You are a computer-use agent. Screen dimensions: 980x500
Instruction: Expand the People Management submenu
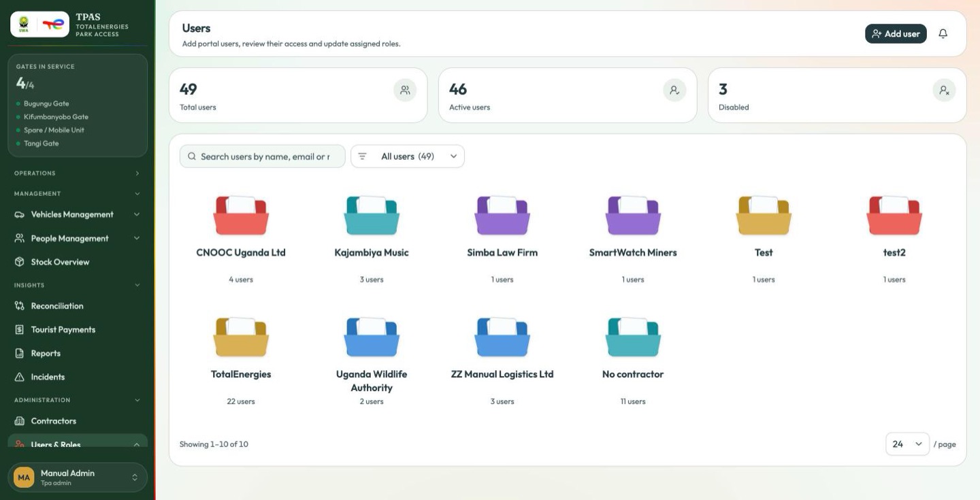pos(137,238)
